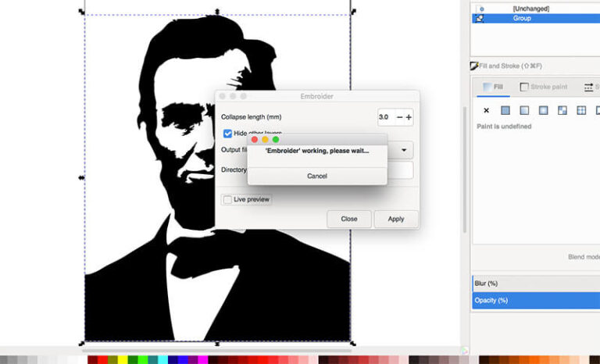Click the top-left corner selection handle
Image resolution: width=600 pixels, height=364 pixels.
[81, 12]
